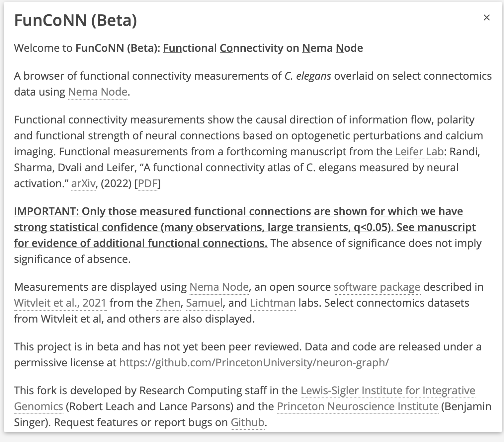Open the arXiv manuscript link
The height and width of the screenshot is (442, 504).
click(83, 184)
